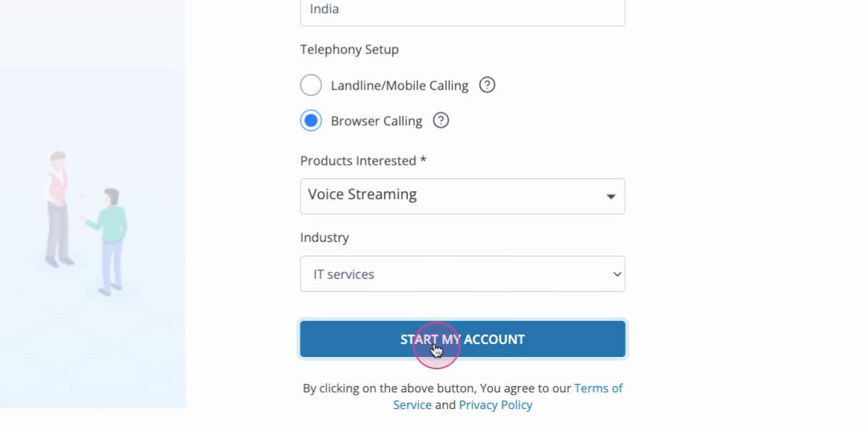Image resolution: width=868 pixels, height=425 pixels.
Task: Select the Browser Calling radio circle
Action: point(311,120)
